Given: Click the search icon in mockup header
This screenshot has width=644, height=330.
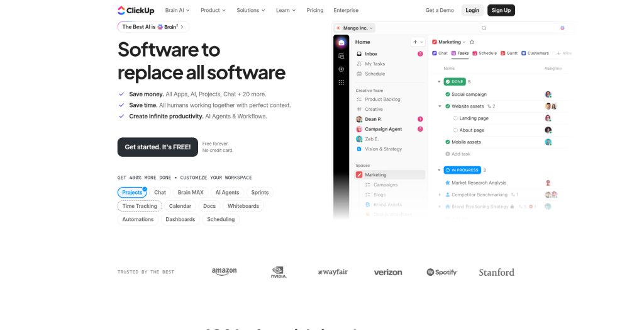Looking at the screenshot, I should tap(484, 28).
